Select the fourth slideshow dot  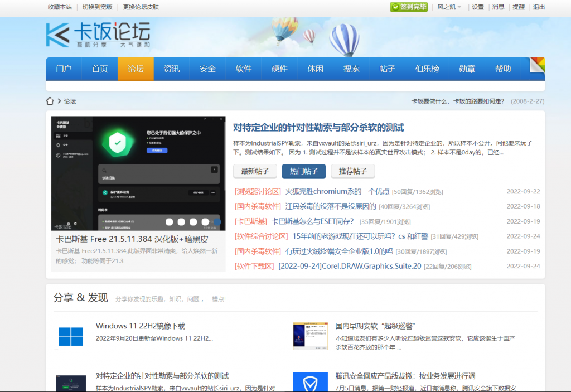pos(205,222)
